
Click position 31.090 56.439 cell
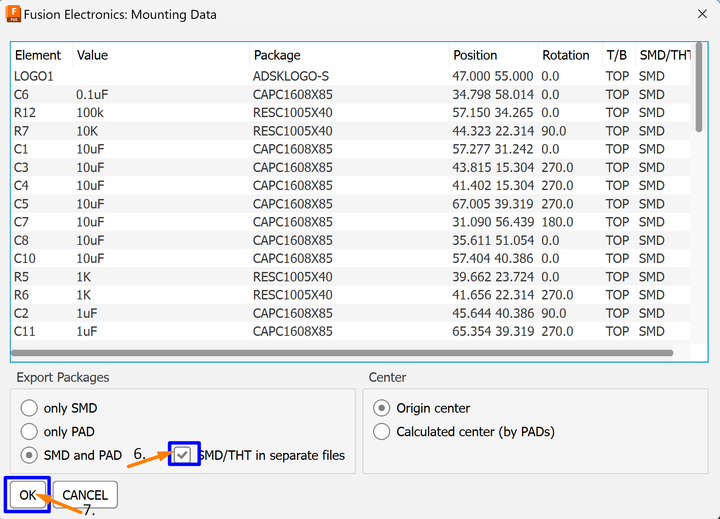(493, 222)
